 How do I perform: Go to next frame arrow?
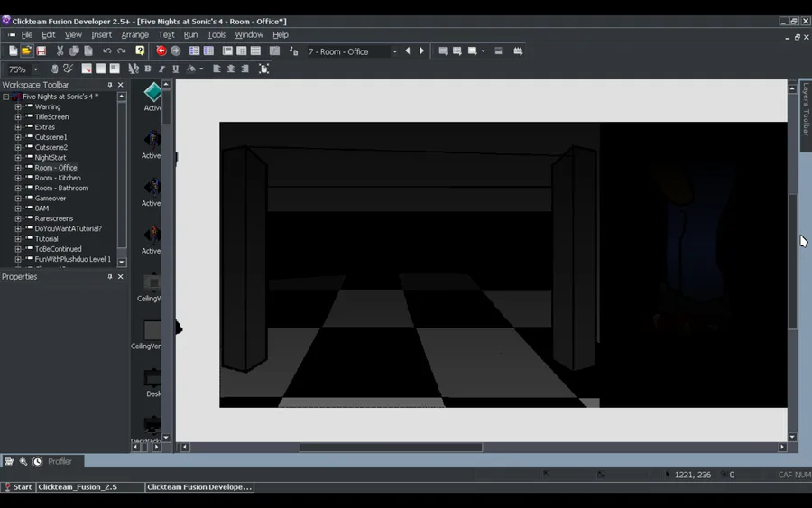[x=421, y=51]
